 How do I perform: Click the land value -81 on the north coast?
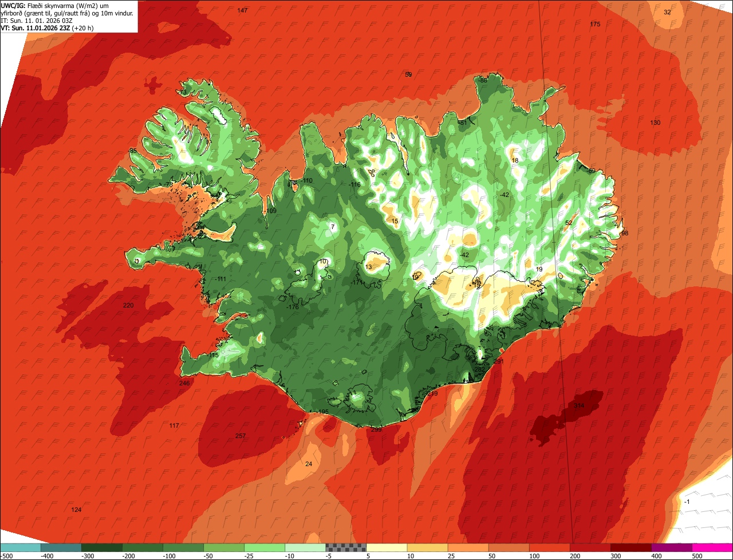(463, 123)
